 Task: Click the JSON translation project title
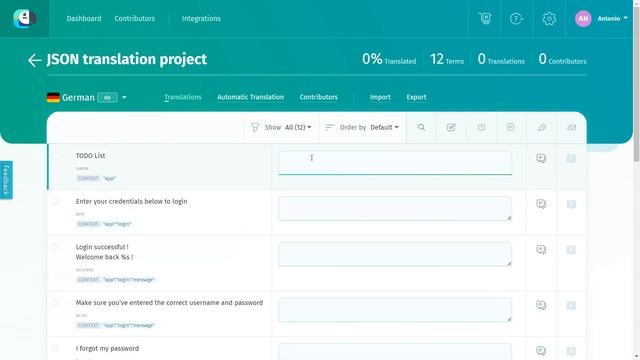click(127, 60)
